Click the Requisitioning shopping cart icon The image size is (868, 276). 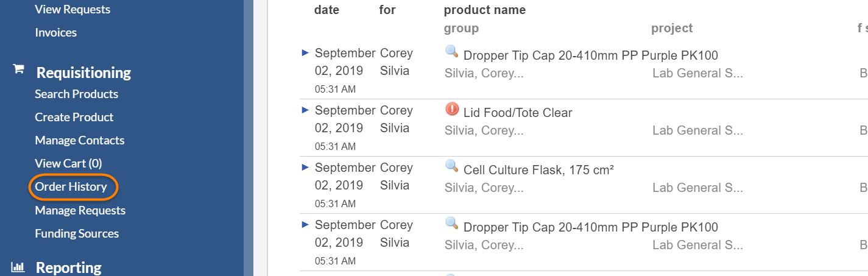(x=19, y=69)
